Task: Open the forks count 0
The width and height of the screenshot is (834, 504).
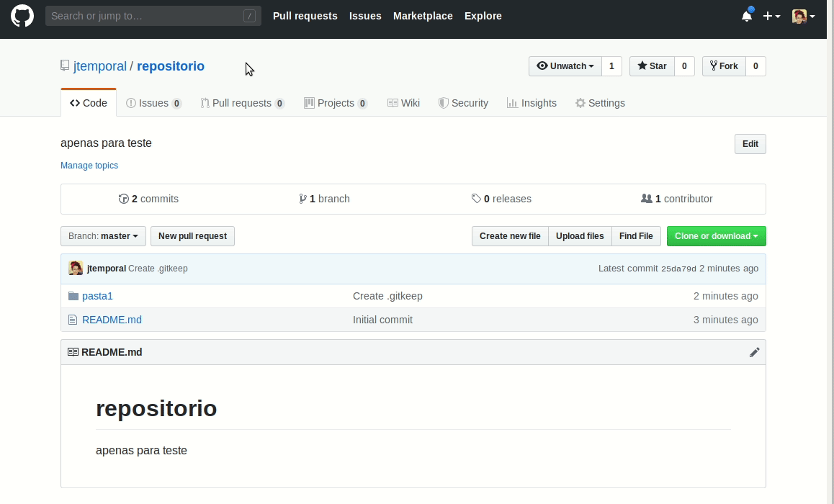Action: 755,66
